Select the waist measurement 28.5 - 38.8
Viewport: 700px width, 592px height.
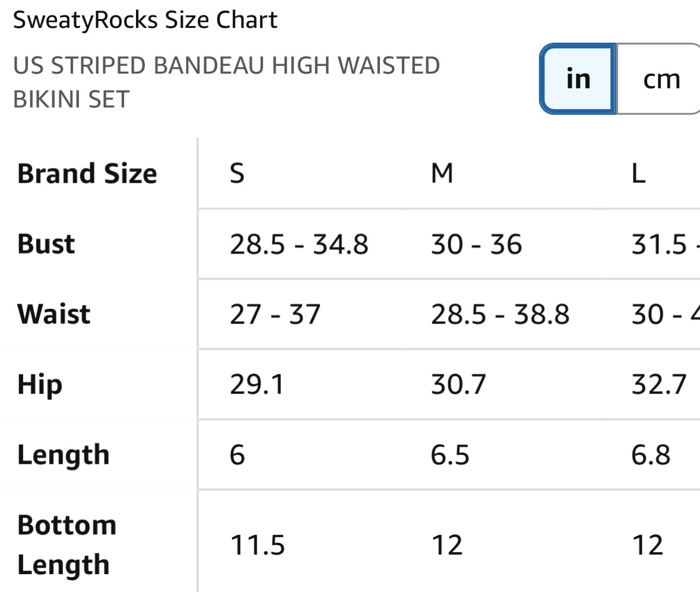[502, 314]
